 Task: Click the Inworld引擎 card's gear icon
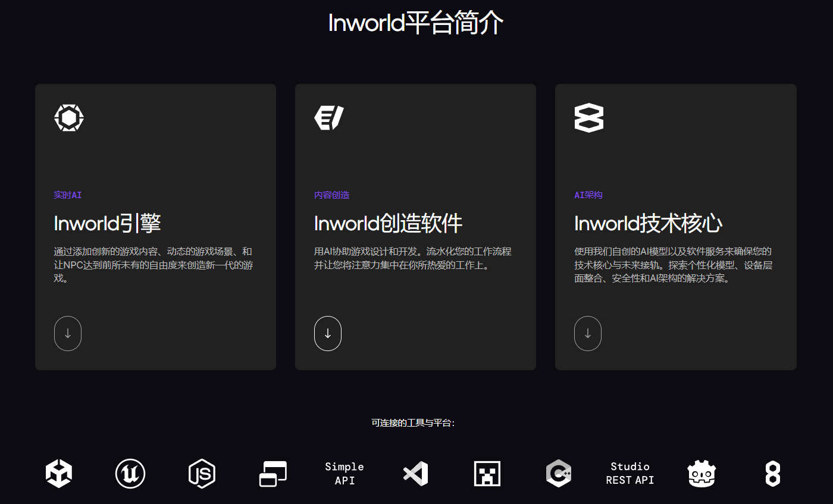(69, 117)
